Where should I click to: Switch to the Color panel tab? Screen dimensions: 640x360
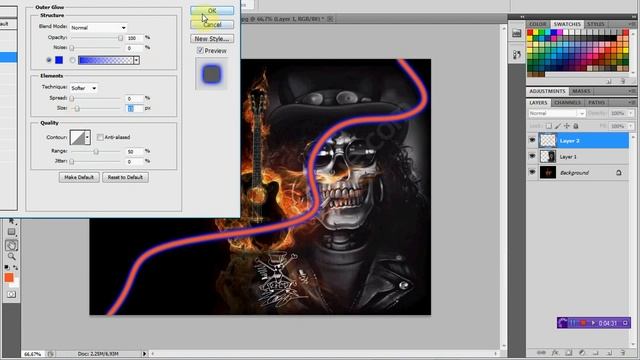(x=538, y=24)
